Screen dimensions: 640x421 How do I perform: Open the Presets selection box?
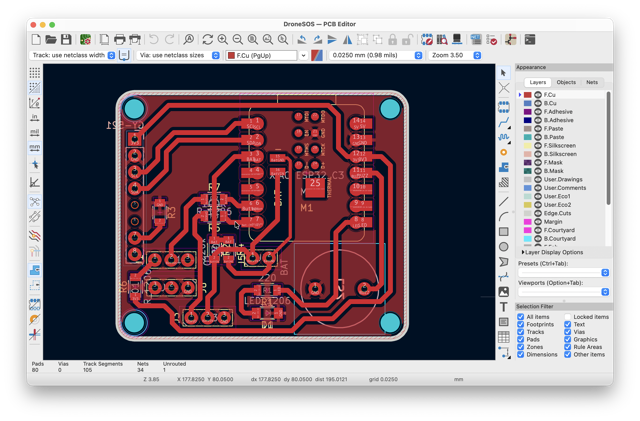[563, 272]
